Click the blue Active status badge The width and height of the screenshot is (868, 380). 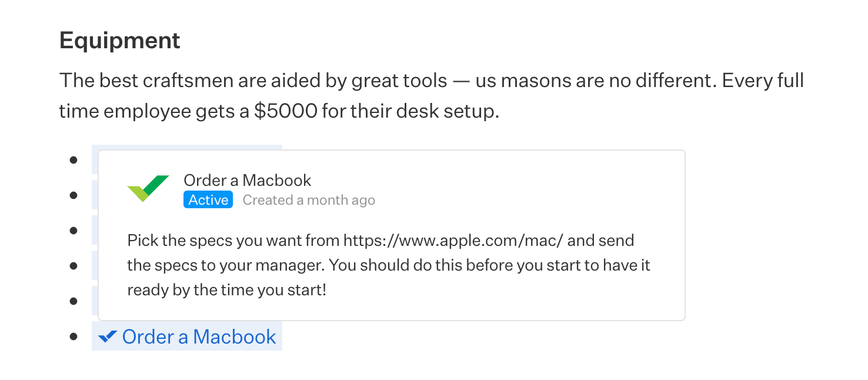coord(208,200)
